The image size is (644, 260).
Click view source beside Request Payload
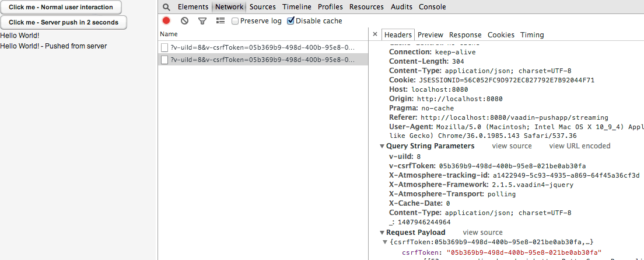click(482, 233)
